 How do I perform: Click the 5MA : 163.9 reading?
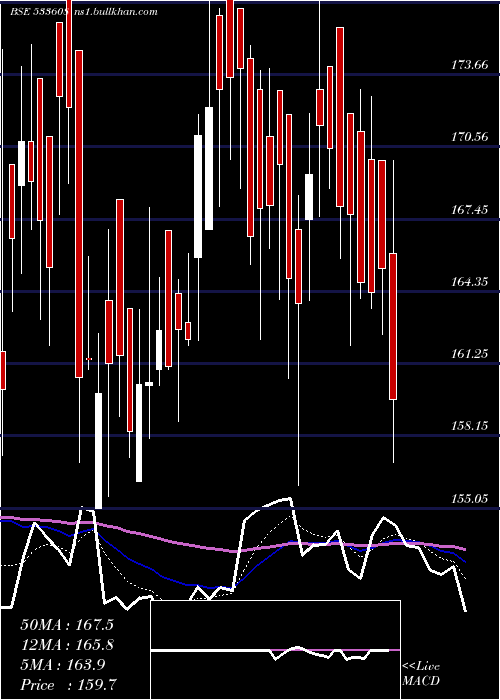pyautogui.click(x=62, y=665)
